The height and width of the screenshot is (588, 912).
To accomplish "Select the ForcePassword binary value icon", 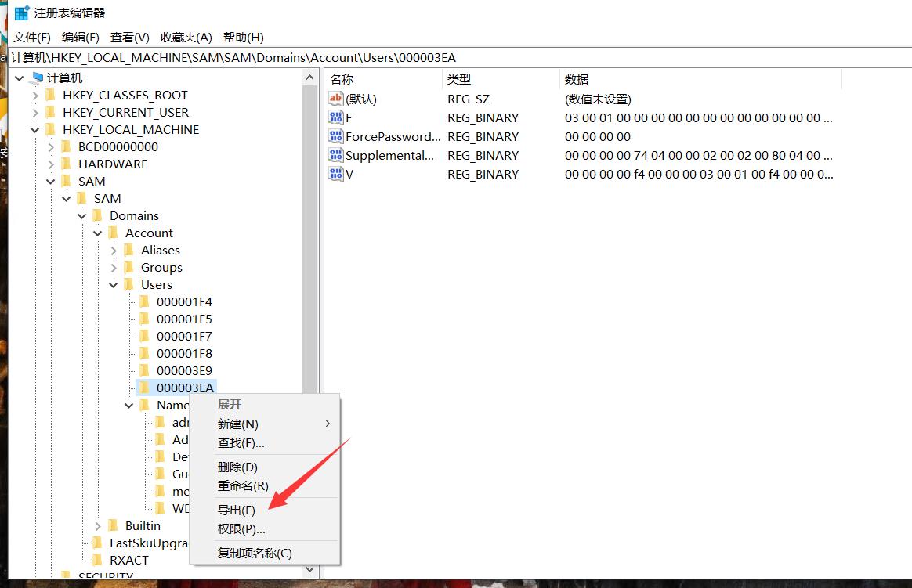I will tap(336, 137).
